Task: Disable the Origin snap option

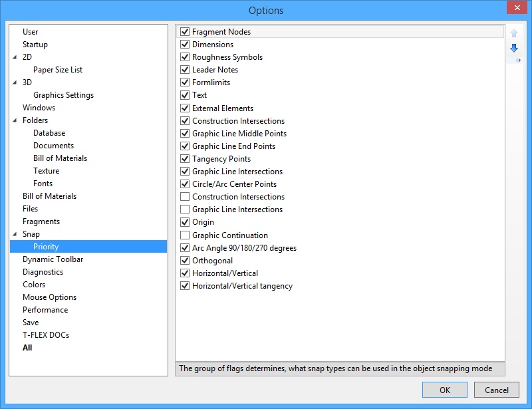Action: pyautogui.click(x=186, y=222)
